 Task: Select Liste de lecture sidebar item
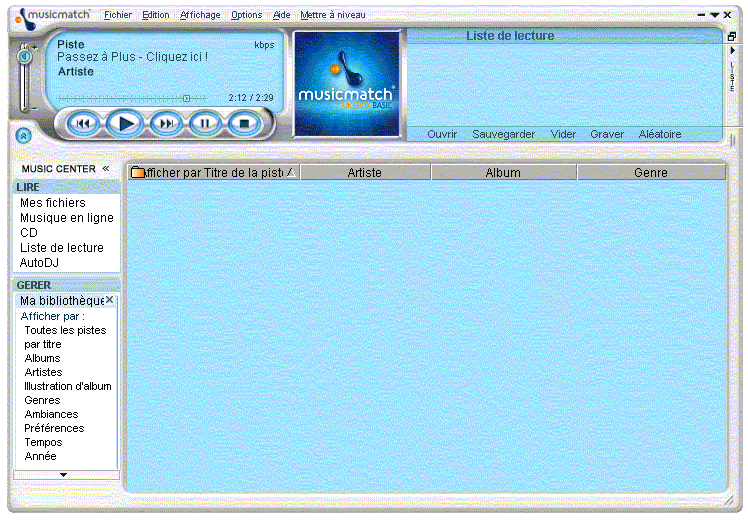(x=62, y=248)
